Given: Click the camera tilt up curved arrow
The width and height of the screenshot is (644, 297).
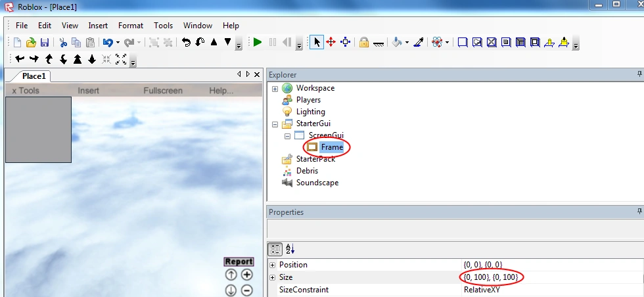Looking at the screenshot, I should click(x=49, y=59).
